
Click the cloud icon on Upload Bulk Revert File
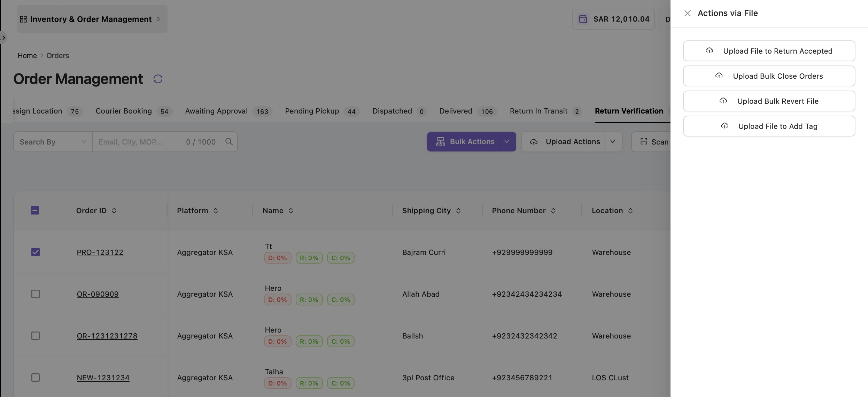723,101
